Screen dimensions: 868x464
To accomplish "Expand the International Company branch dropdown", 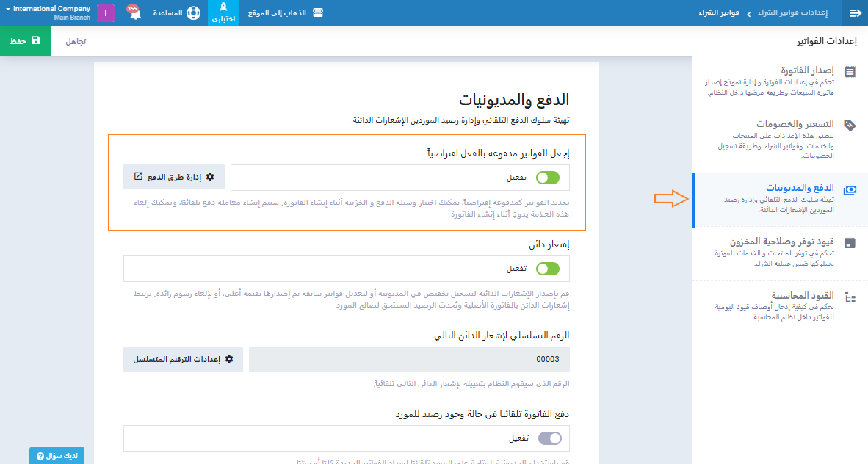I will [x=48, y=12].
